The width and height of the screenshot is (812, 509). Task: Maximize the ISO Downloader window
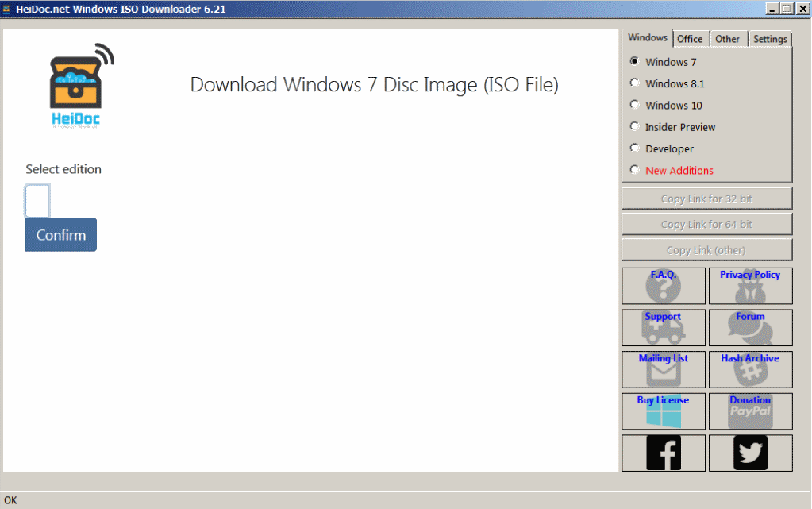[x=787, y=9]
